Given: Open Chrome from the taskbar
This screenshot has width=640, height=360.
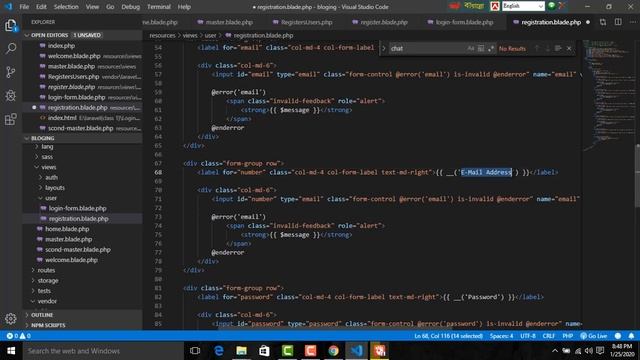Looking at the screenshot, I should (x=333, y=351).
